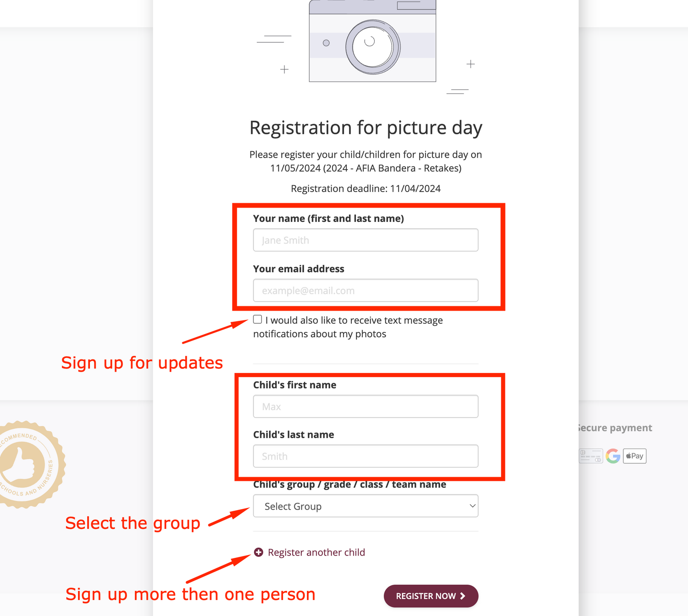Click into Child's first name field
This screenshot has height=616, width=688.
click(366, 407)
